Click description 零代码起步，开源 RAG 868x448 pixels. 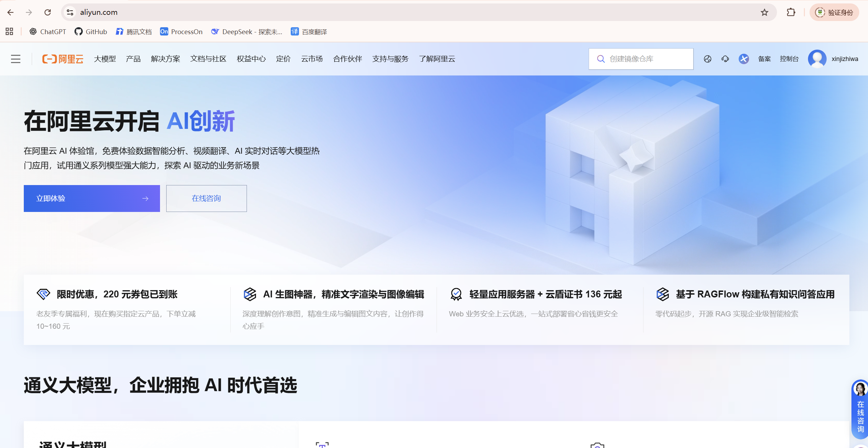pyautogui.click(x=727, y=314)
